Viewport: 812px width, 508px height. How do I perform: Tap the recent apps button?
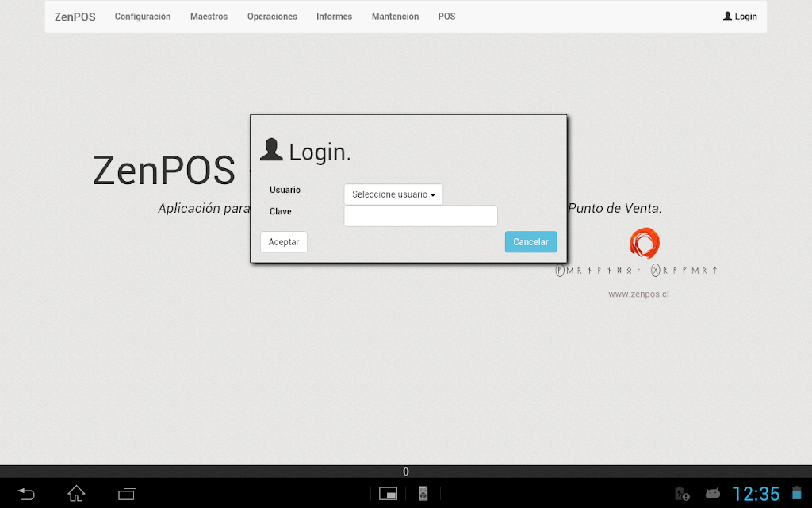127,494
